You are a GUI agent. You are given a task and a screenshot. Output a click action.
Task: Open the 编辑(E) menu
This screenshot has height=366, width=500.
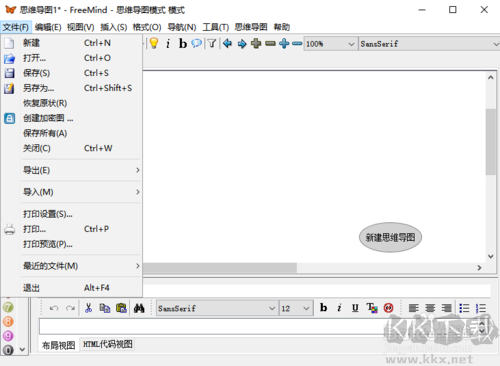point(48,27)
